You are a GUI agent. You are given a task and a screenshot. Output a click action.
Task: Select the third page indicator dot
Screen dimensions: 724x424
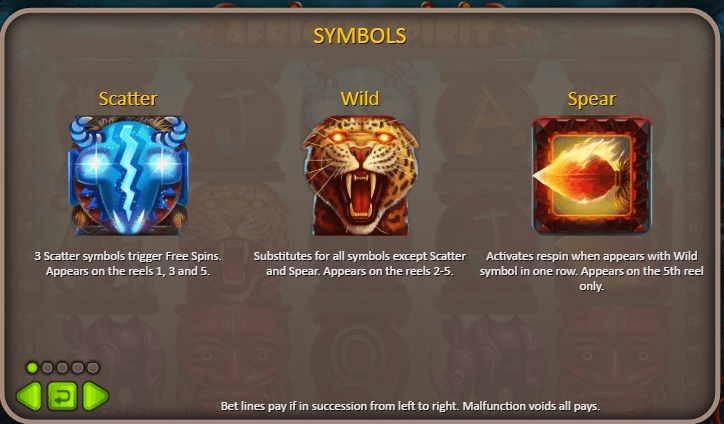click(62, 368)
